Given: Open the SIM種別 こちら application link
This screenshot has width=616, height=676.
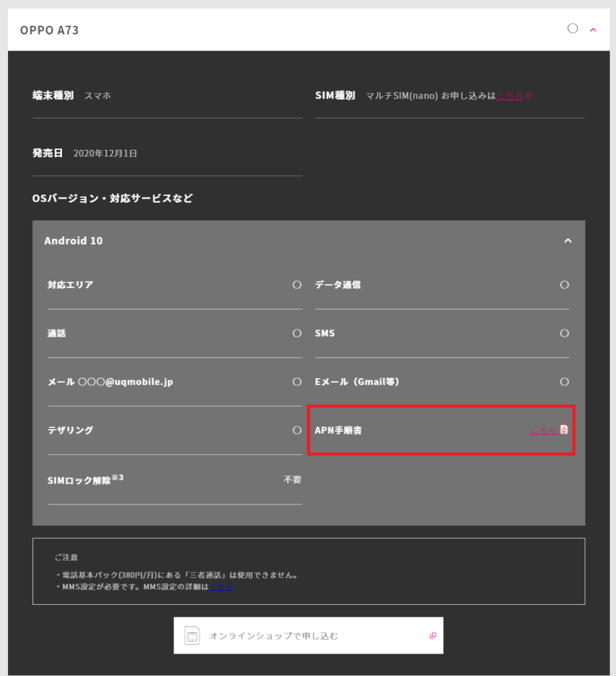Looking at the screenshot, I should click(x=510, y=96).
